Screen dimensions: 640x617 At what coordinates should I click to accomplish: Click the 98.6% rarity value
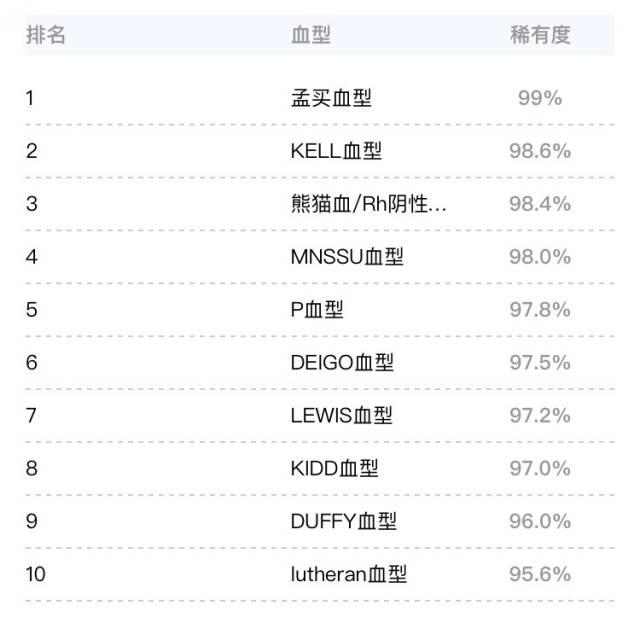pos(540,151)
